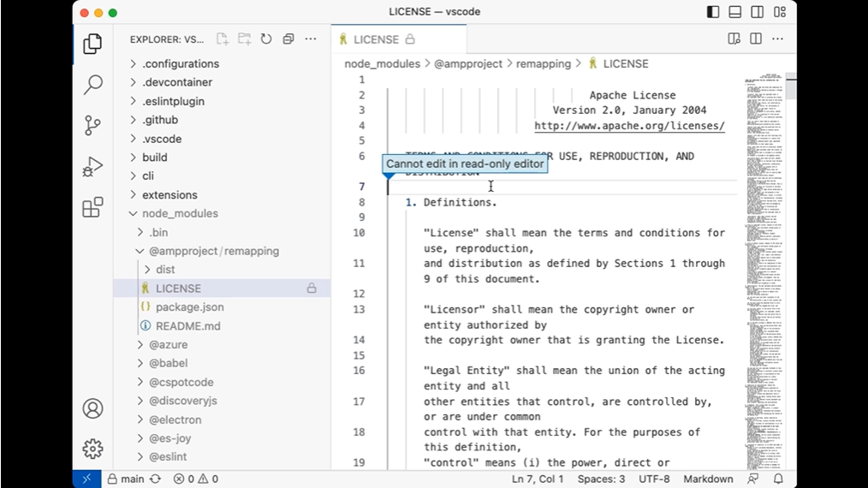Screen dimensions: 868x488
Task: Open the Search view
Action: [x=92, y=85]
